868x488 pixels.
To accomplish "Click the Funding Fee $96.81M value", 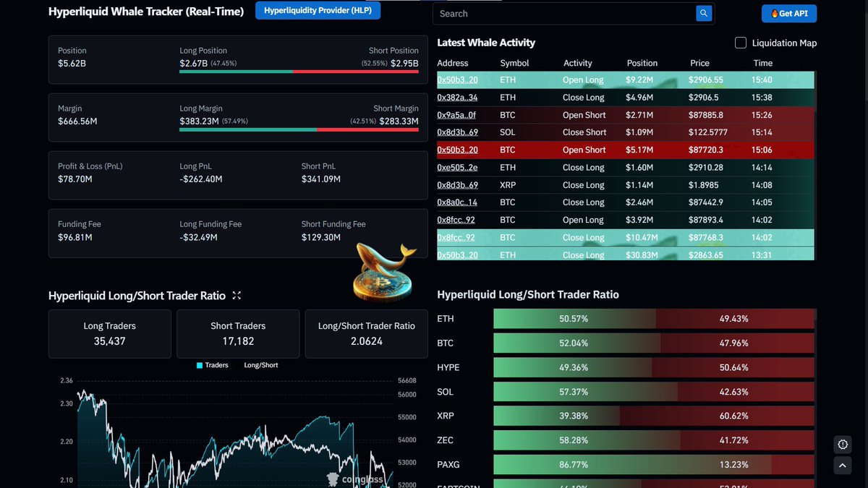I will coord(75,237).
